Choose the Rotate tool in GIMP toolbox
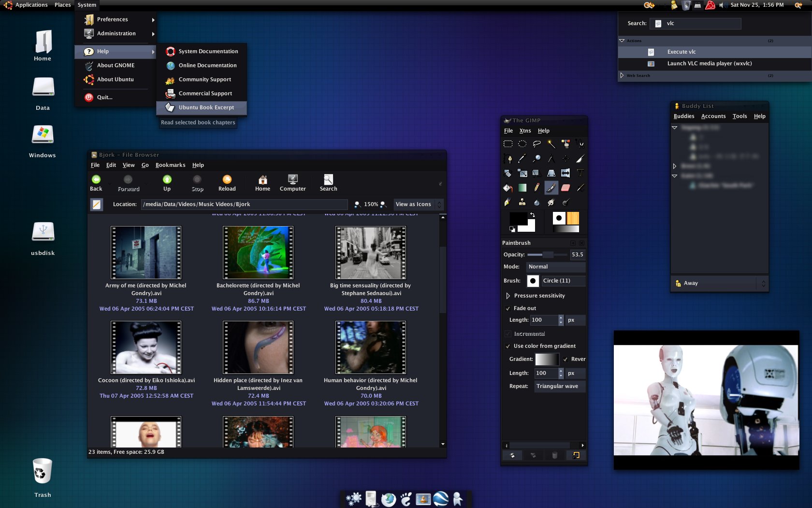Image resolution: width=812 pixels, height=508 pixels. [x=508, y=173]
